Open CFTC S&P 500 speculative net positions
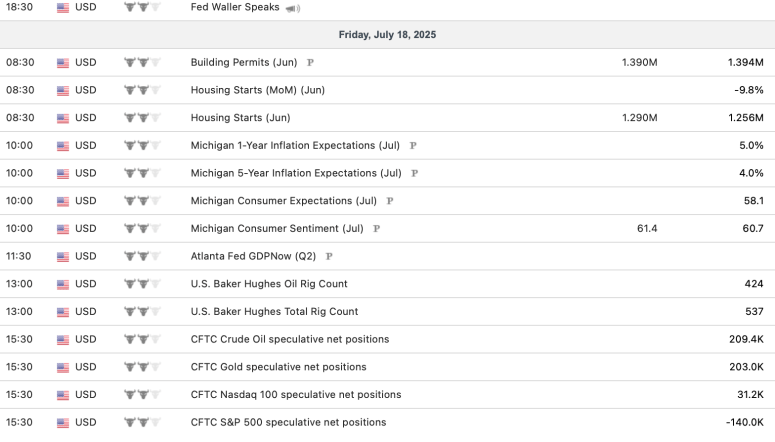775x442 pixels. pyautogui.click(x=288, y=423)
